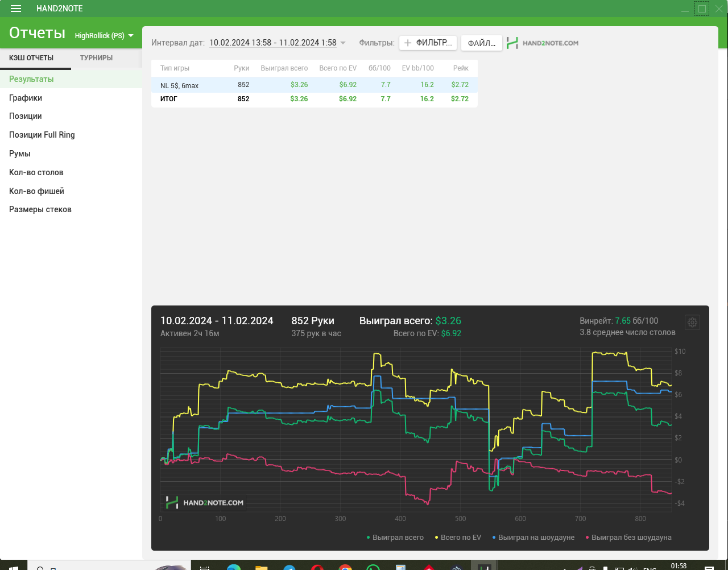Click 852 hands in NL 5$, 6max row
This screenshot has height=570, width=728.
(243, 85)
